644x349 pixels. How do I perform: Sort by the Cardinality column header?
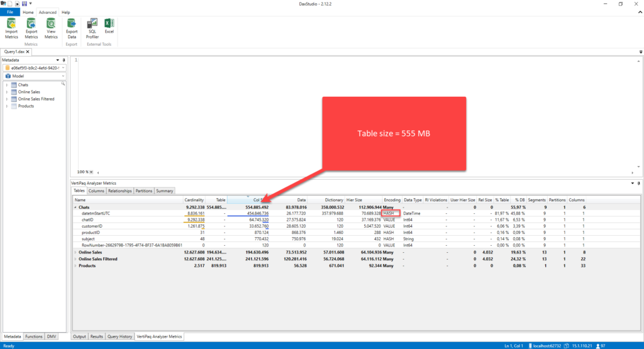194,200
